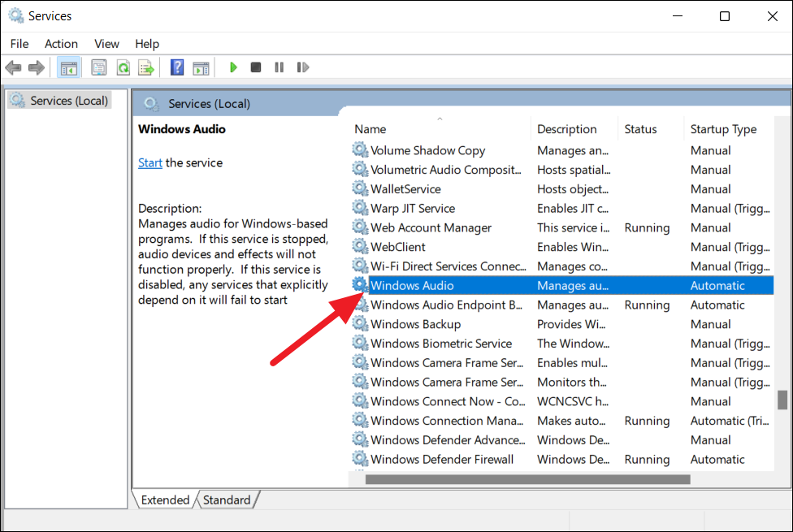Switch to the Extended tab
This screenshot has height=532, width=793.
(x=165, y=500)
